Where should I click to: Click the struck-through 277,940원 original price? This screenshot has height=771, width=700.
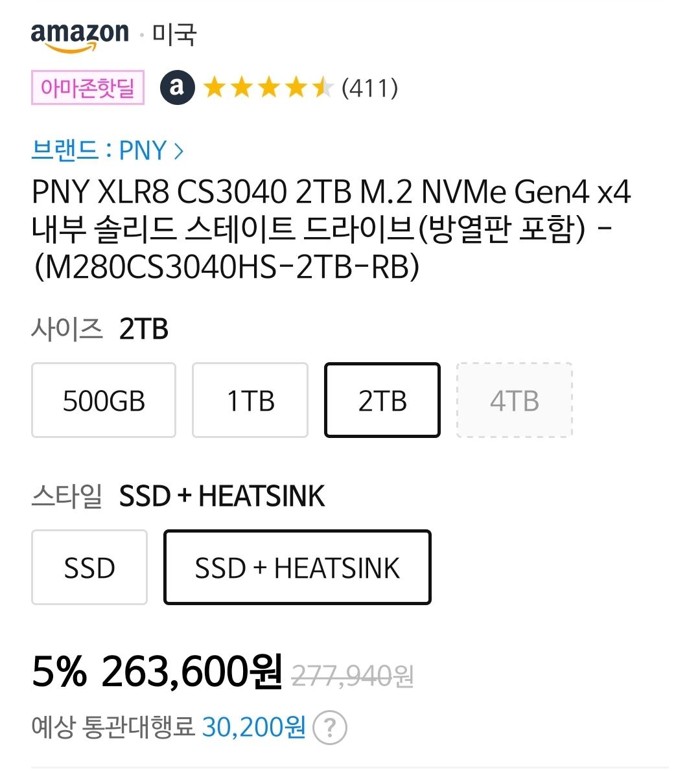[x=353, y=676]
